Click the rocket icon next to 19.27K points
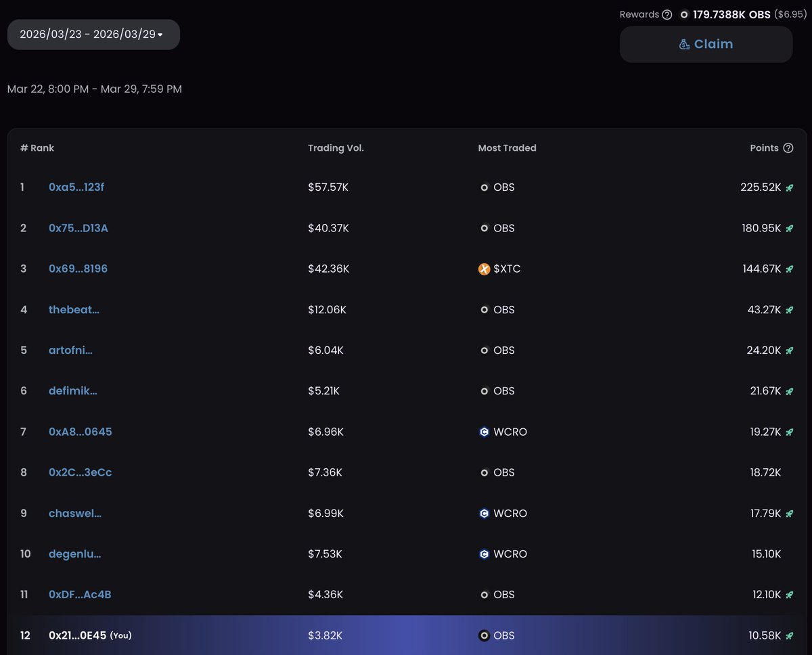This screenshot has height=655, width=812. coord(789,432)
